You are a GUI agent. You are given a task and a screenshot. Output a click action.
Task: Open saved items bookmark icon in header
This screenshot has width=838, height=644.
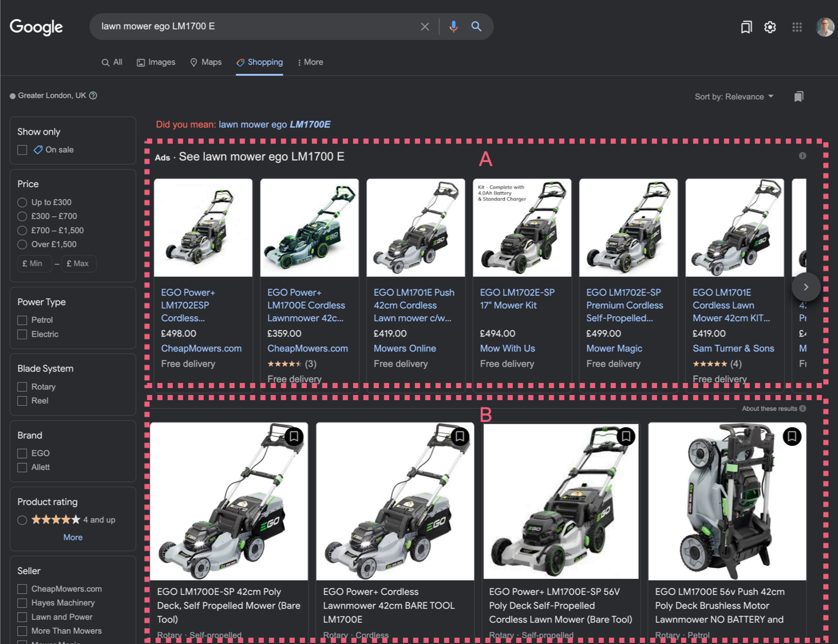coord(746,27)
